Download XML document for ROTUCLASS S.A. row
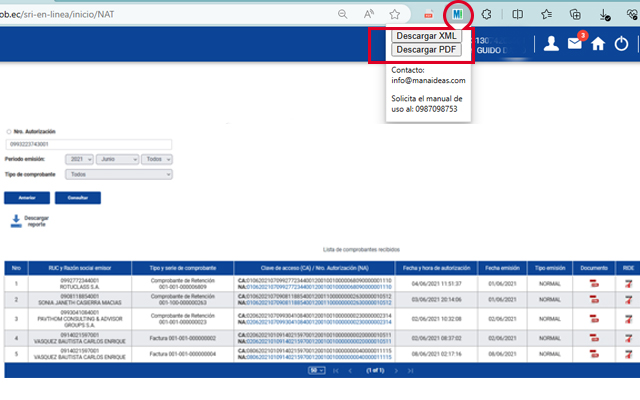640x400 pixels. click(x=594, y=284)
